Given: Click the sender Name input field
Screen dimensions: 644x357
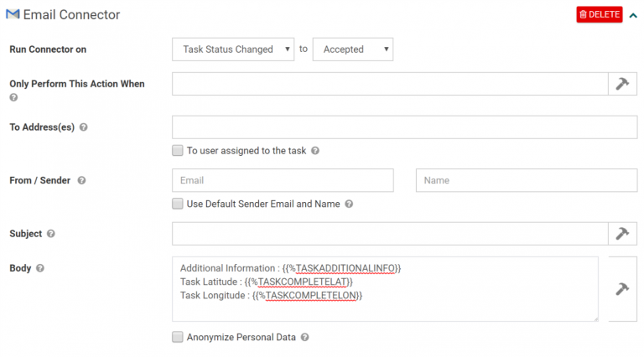Looking at the screenshot, I should [x=527, y=180].
